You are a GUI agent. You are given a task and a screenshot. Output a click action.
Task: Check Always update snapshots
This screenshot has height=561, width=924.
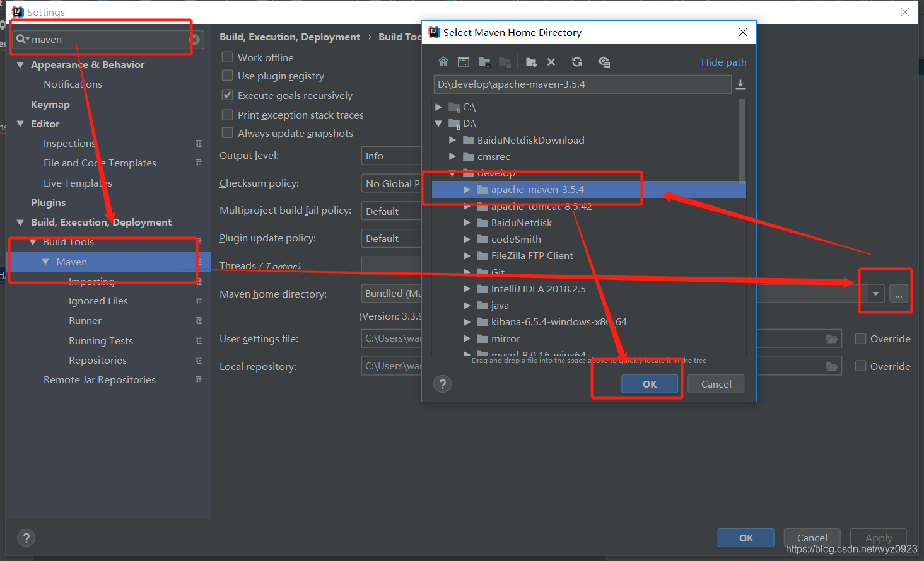[x=228, y=133]
